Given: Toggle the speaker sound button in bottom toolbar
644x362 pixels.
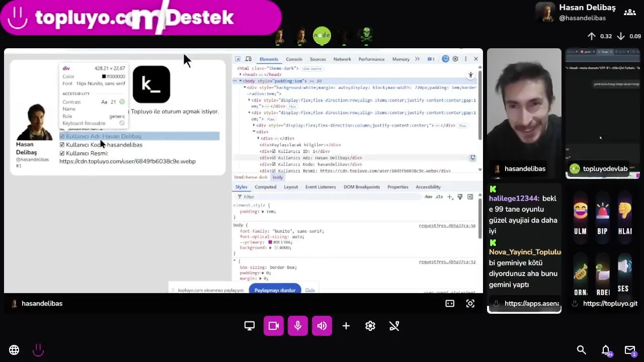Looking at the screenshot, I should coord(322,326).
